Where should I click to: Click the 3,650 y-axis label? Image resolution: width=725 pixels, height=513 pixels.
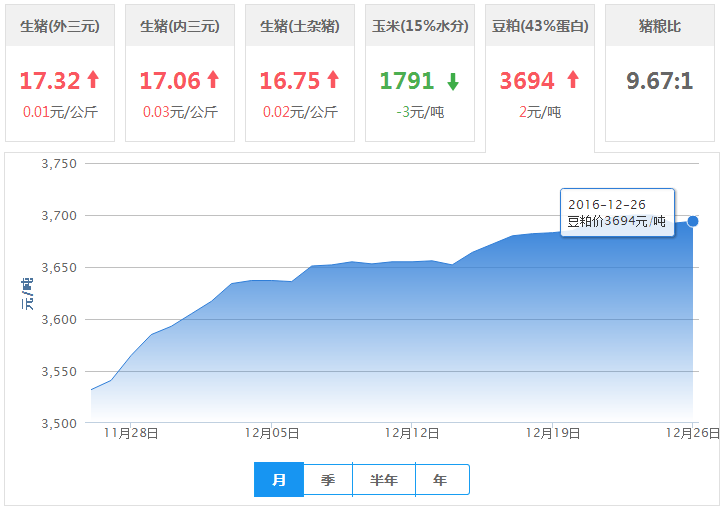(x=59, y=267)
